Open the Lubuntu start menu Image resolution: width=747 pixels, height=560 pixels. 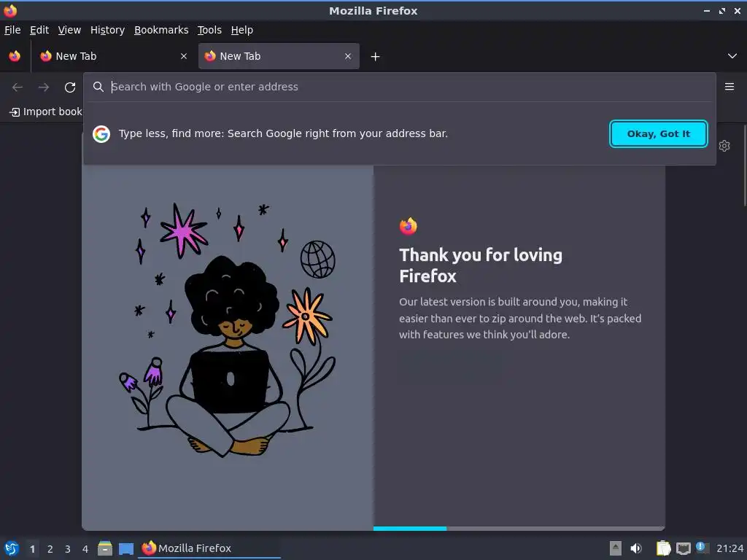click(12, 548)
